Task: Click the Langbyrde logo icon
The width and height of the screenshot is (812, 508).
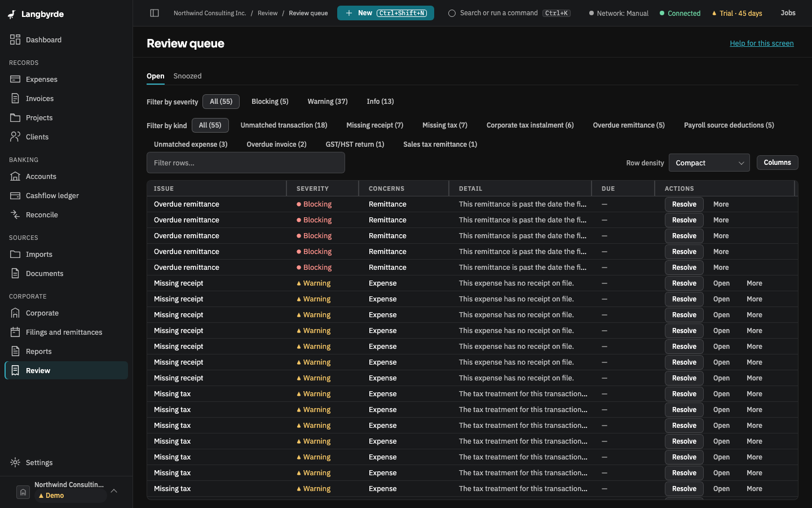Action: coord(11,14)
